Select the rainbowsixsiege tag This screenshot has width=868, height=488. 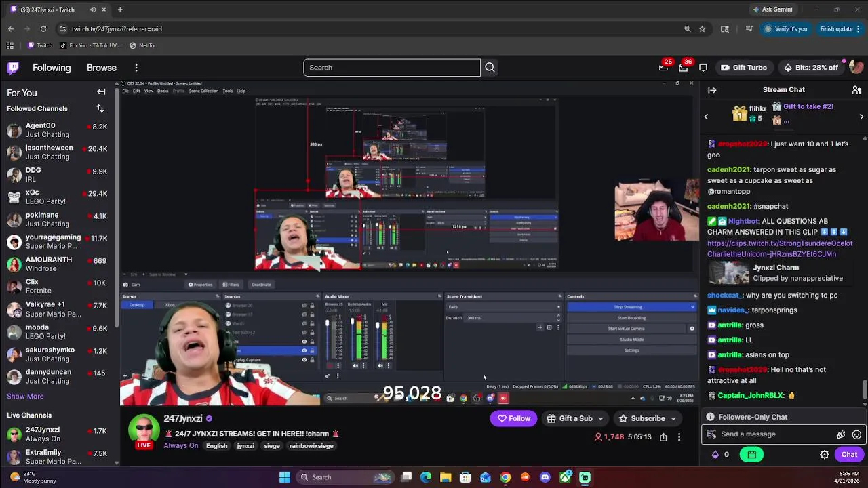click(x=311, y=446)
